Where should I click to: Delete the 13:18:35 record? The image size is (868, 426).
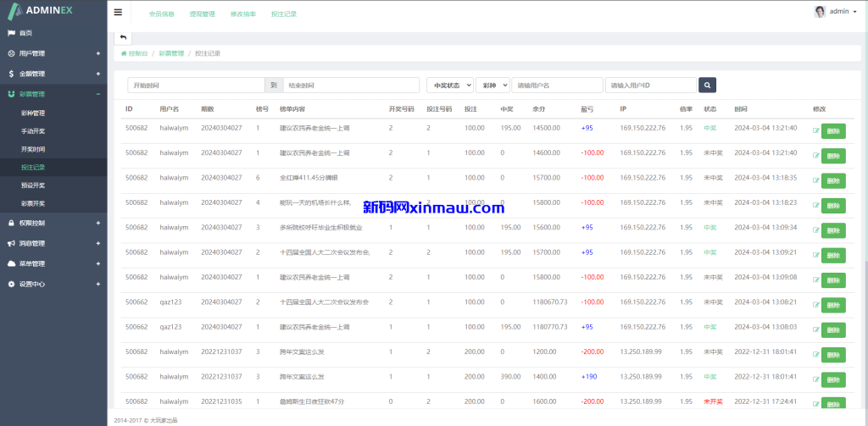[x=833, y=181]
